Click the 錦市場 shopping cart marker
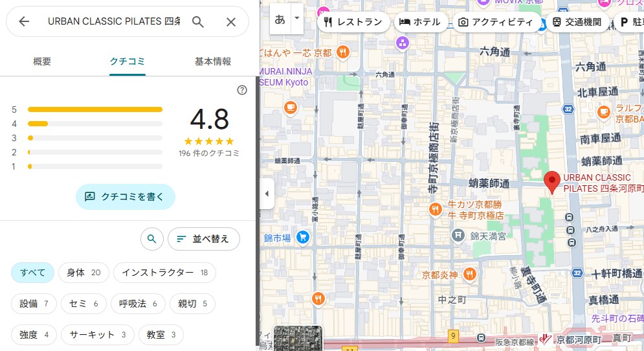The width and height of the screenshot is (644, 351). point(302,238)
